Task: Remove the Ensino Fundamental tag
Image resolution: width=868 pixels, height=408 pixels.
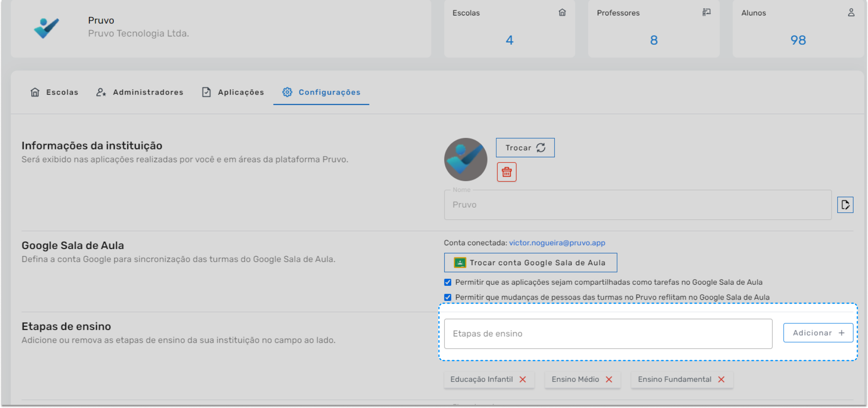Action: (721, 379)
